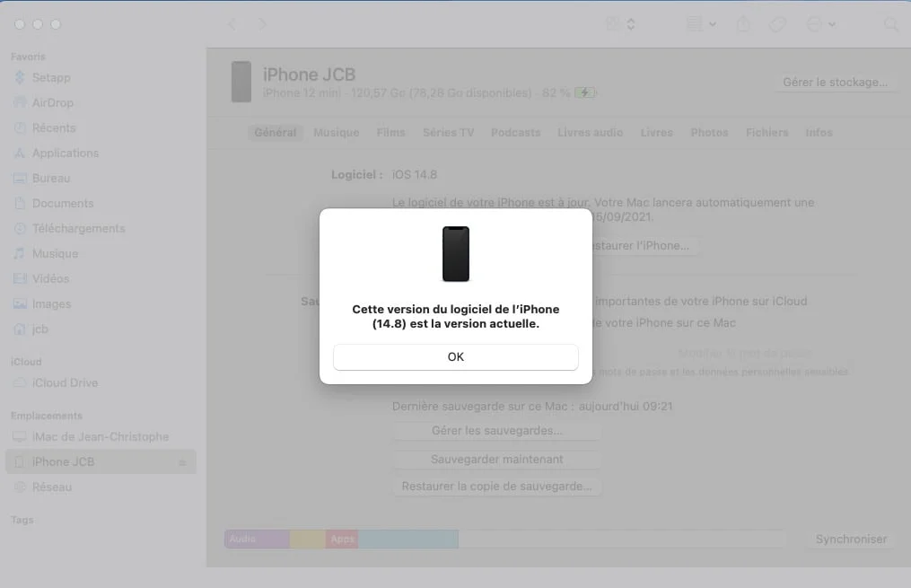Click the iPhone device icon in header
Screen dimensions: 911x588
click(x=241, y=82)
